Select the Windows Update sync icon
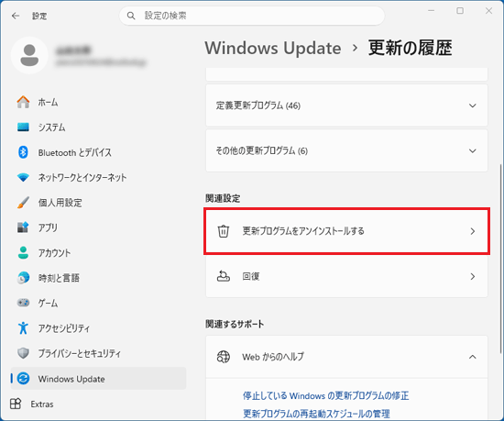Viewport: 504px width, 421px height. coord(23,378)
